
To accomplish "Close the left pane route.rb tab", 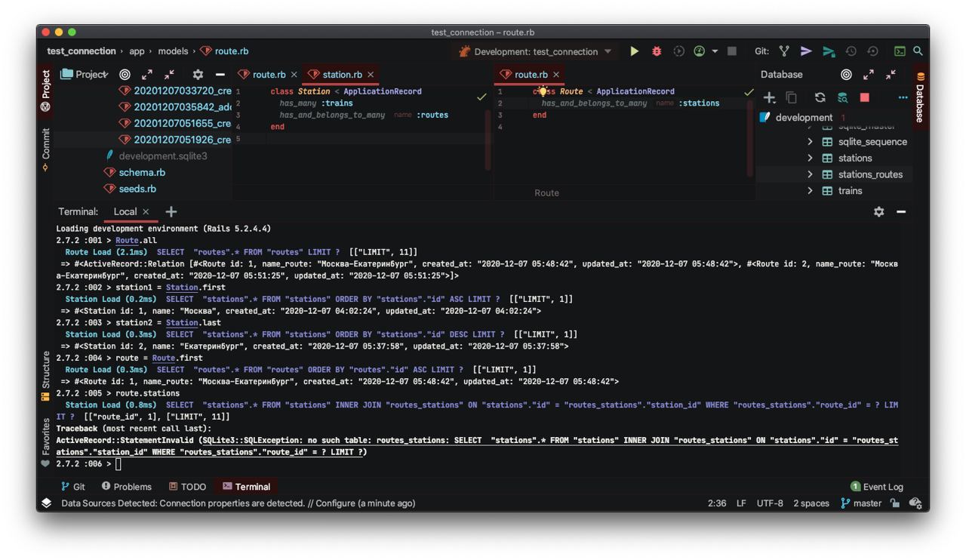I will 294,75.
